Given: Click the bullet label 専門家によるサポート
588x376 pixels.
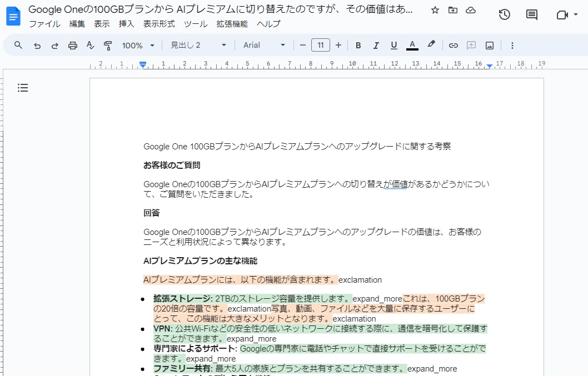Looking at the screenshot, I should pyautogui.click(x=194, y=349).
